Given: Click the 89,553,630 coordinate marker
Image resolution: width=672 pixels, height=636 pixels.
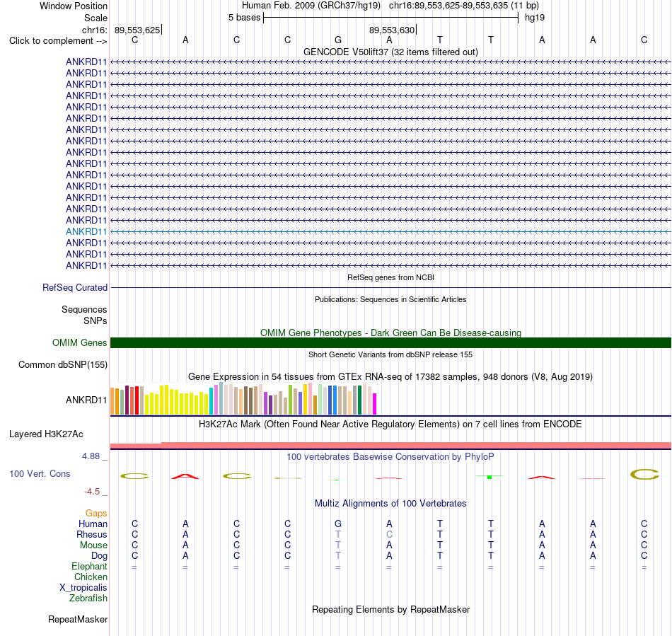Looking at the screenshot, I should pos(392,30).
